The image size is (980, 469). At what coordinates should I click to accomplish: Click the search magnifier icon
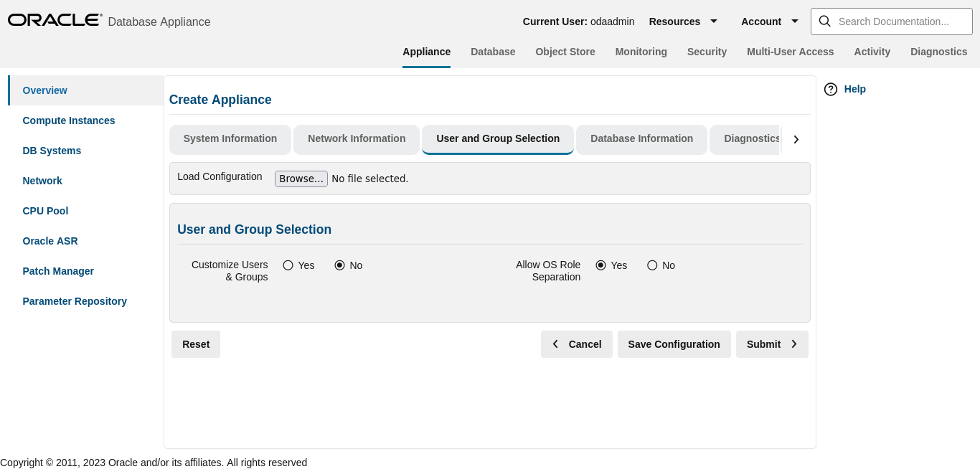[x=825, y=22]
